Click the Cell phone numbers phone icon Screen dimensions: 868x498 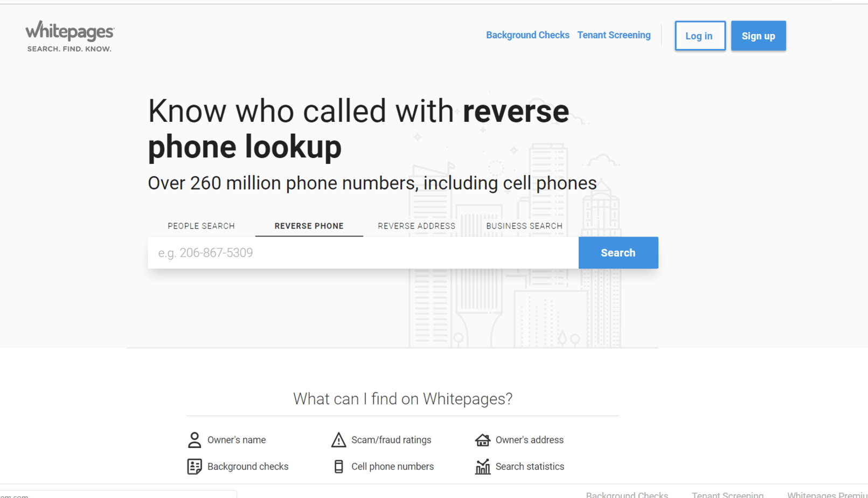(338, 466)
